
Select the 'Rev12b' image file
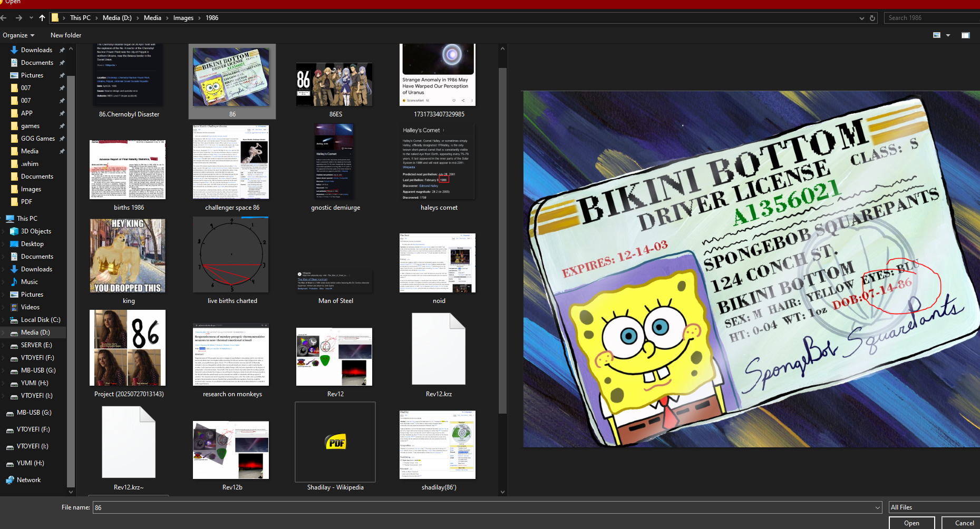coord(232,455)
